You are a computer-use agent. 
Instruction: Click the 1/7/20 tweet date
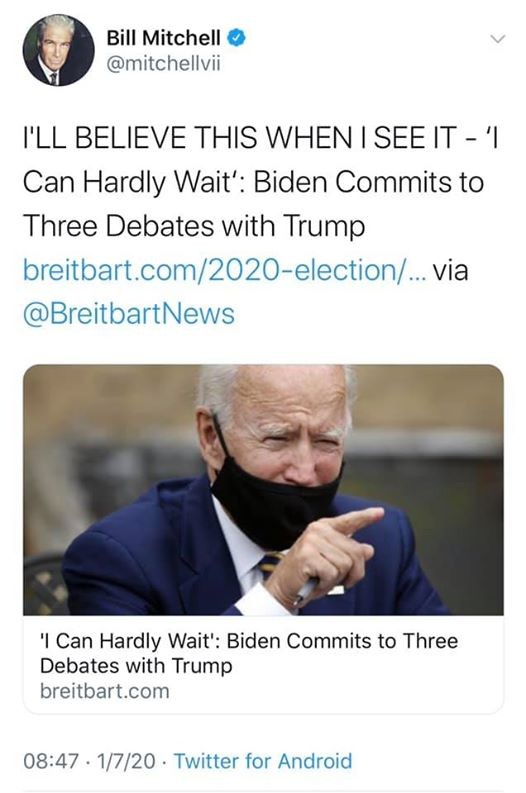coord(125,761)
